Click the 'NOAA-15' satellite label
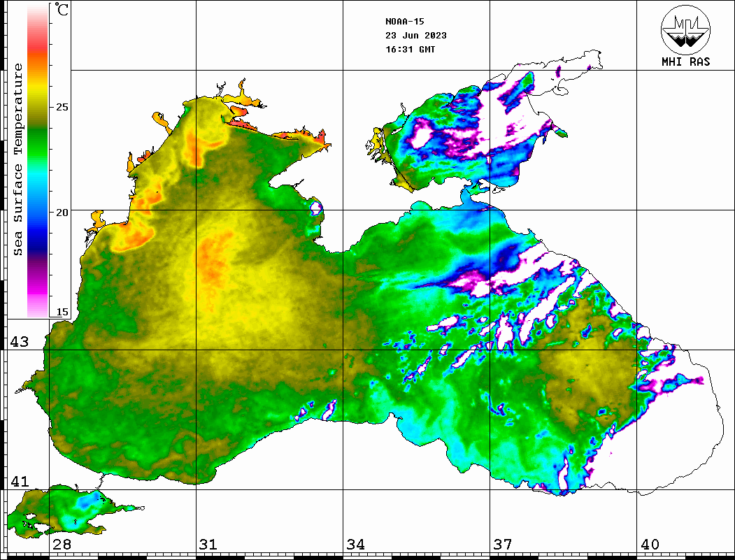The image size is (735, 560). point(405,22)
